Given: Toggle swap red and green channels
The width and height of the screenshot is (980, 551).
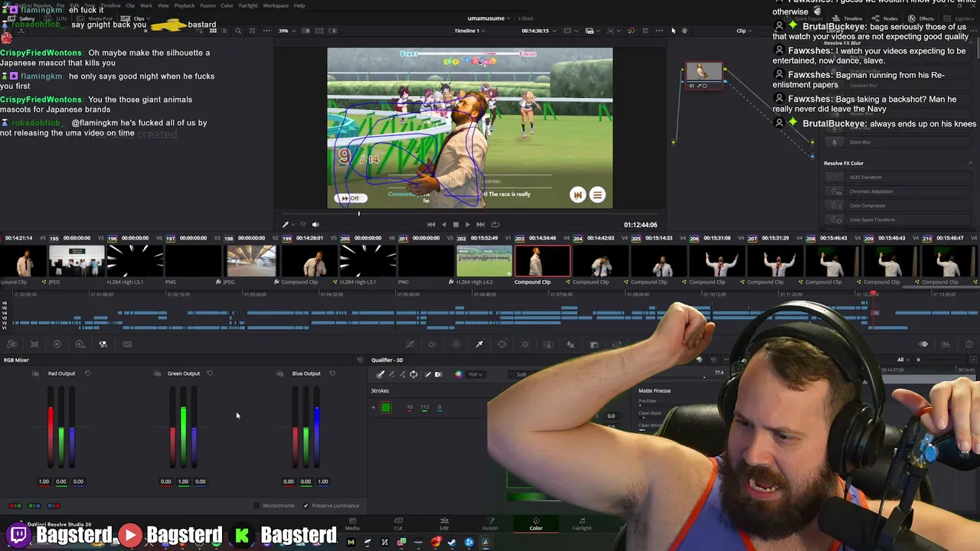Looking at the screenshot, I should (15, 506).
